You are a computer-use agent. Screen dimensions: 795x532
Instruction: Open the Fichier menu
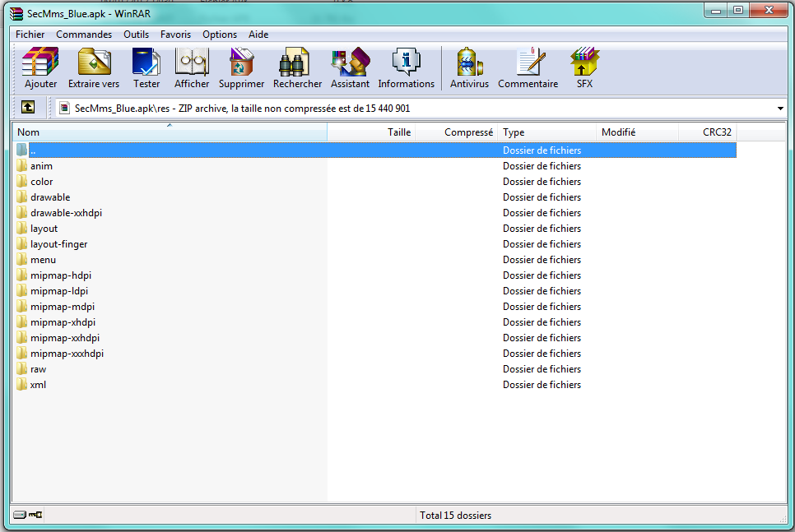(30, 35)
